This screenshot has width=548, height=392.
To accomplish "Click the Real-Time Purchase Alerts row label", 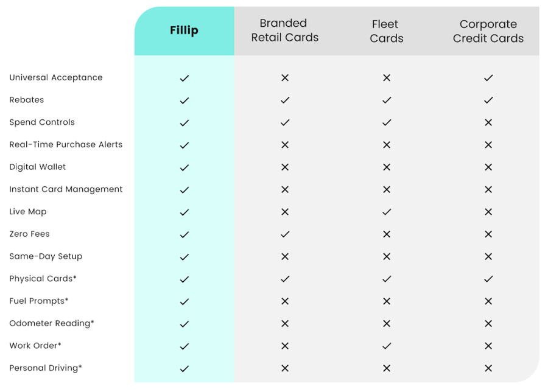I will point(66,145).
